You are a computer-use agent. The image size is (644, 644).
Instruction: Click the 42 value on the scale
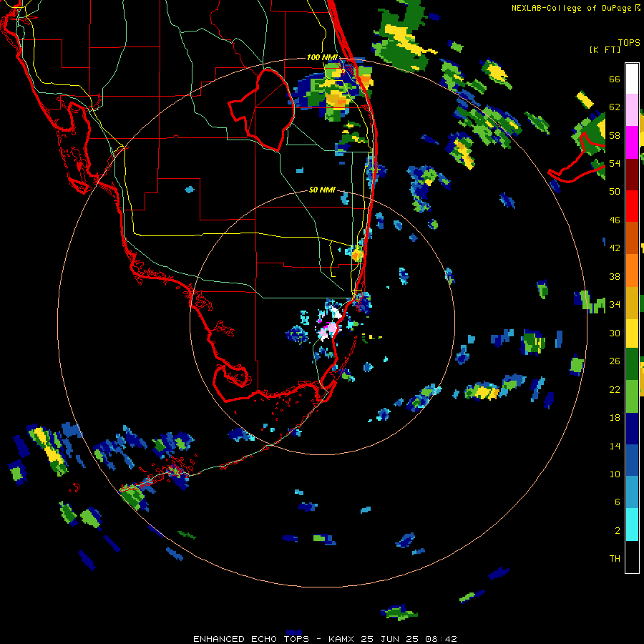[x=615, y=248]
